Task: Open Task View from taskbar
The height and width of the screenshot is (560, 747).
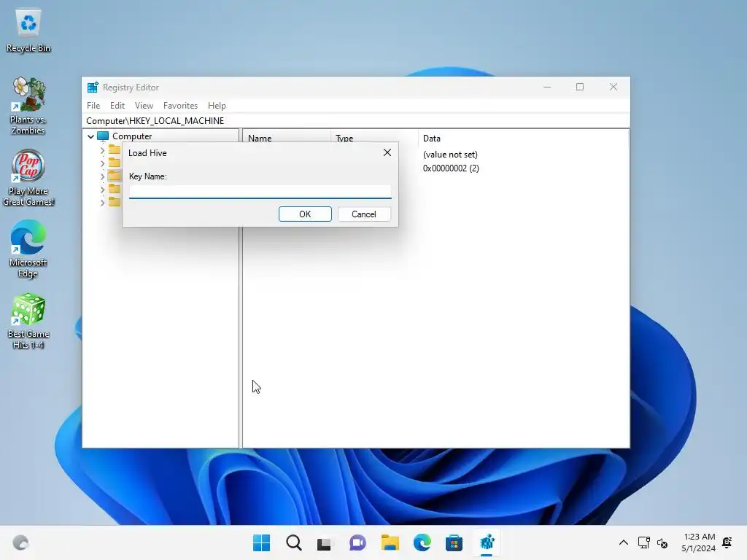Action: tap(325, 542)
